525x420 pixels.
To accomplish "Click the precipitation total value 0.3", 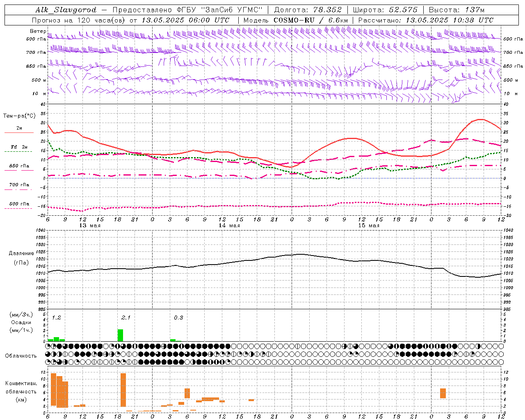I will [x=178, y=318].
